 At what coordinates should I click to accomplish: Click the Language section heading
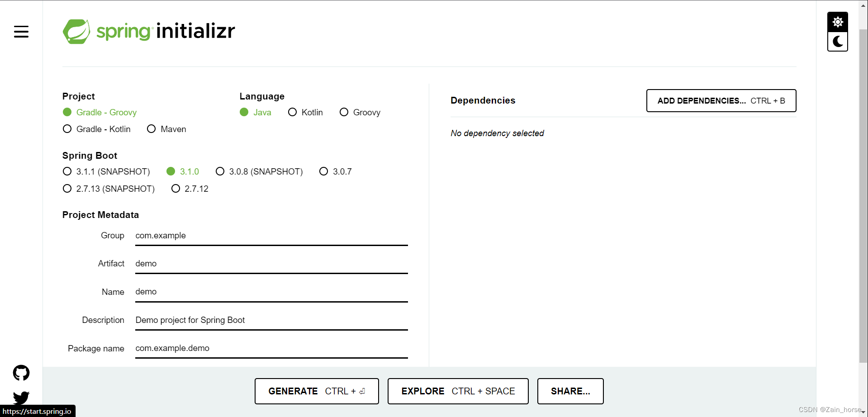[262, 96]
